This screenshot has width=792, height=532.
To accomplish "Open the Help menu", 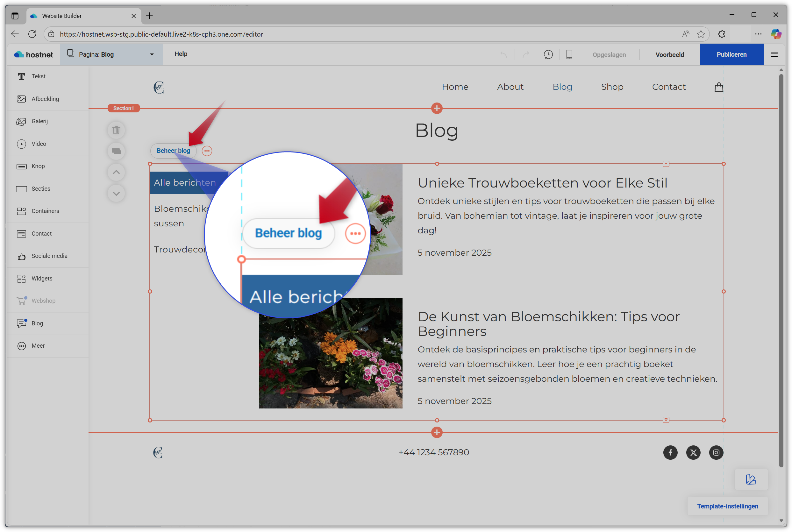I will point(181,54).
